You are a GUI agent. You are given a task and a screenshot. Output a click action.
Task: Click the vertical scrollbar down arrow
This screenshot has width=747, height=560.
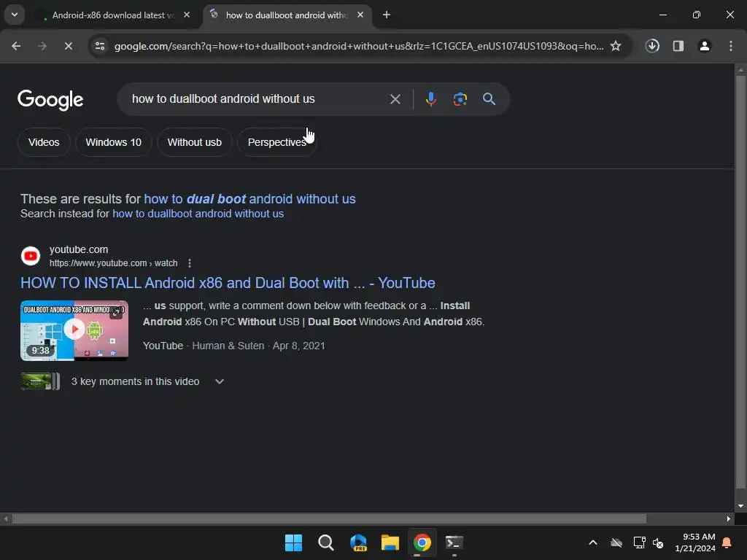pyautogui.click(x=740, y=506)
